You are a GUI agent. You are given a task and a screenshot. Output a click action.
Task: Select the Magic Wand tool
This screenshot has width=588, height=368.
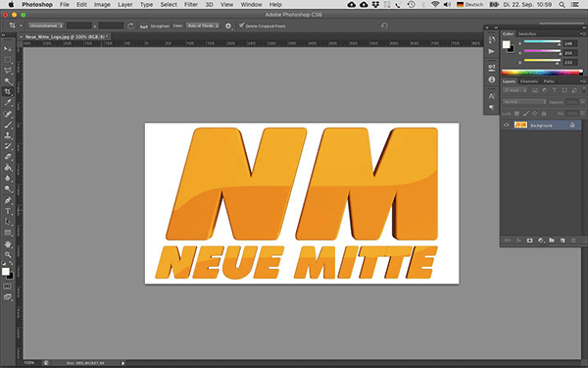coord(8,81)
